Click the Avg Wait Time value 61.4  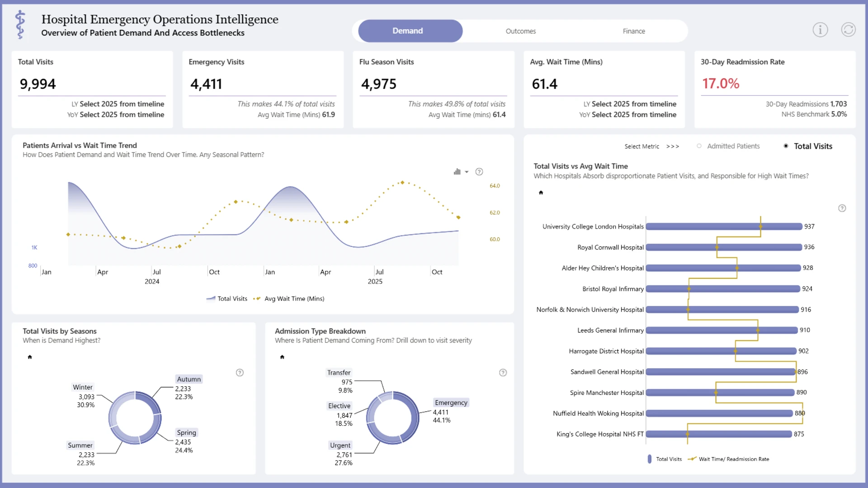click(x=544, y=84)
